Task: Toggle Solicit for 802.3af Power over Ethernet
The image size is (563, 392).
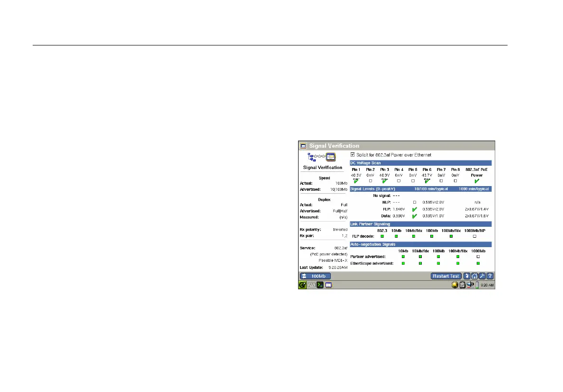Action: point(353,155)
